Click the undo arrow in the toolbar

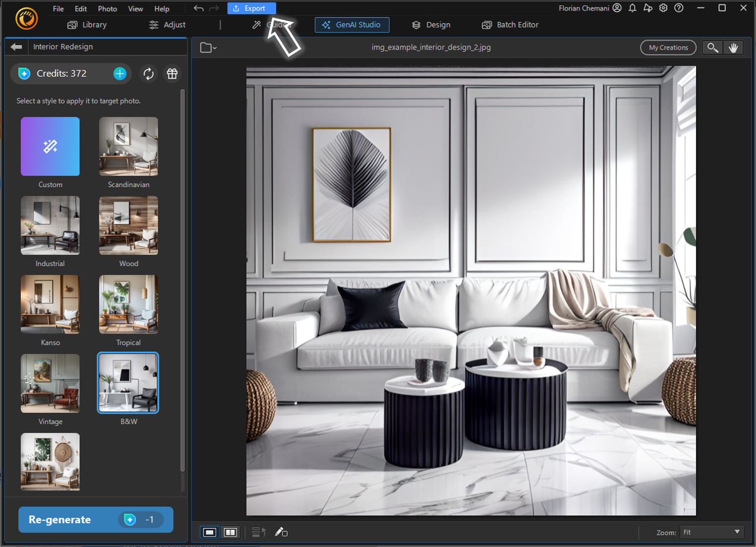click(198, 8)
